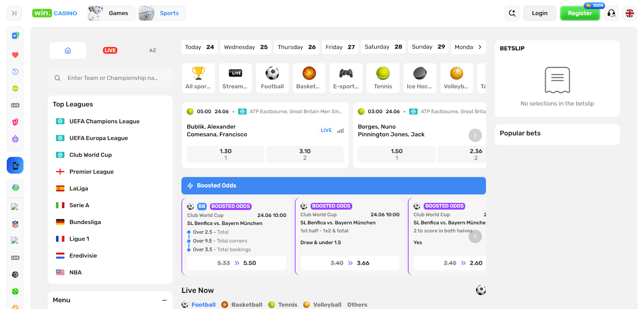Focus the team or championship search field

(110, 78)
